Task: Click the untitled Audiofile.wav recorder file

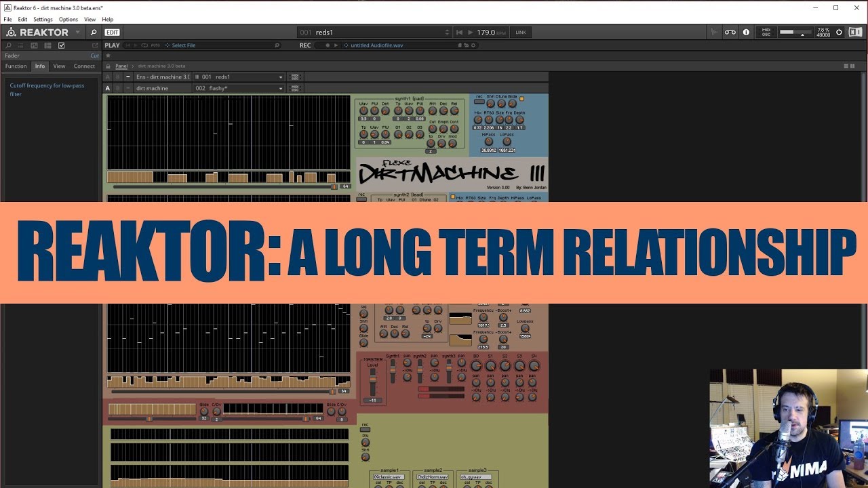Action: 376,45
